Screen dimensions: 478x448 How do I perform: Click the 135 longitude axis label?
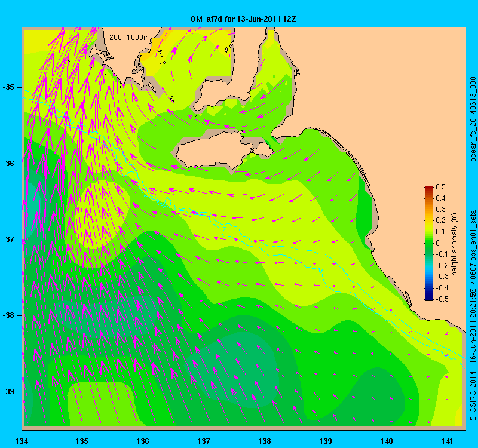click(82, 441)
